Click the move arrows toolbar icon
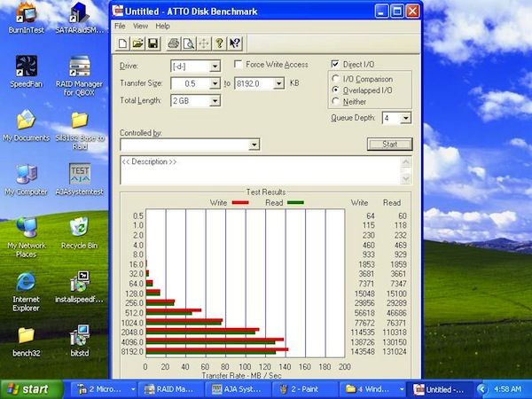Screen dimensions: 532x399 (x=204, y=43)
